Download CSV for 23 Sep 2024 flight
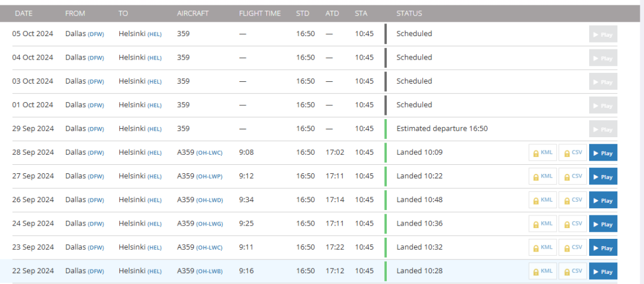This screenshot has height=284, width=644. pyautogui.click(x=572, y=248)
